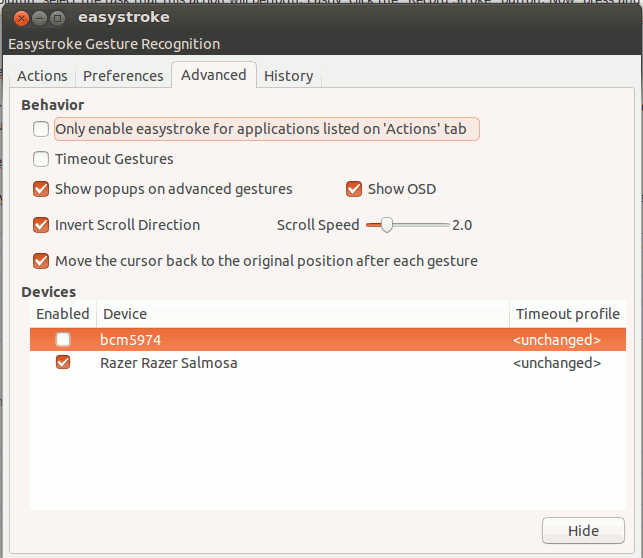The image size is (643, 558).
Task: Enable the bcm5974 device checkbox
Action: tap(63, 339)
